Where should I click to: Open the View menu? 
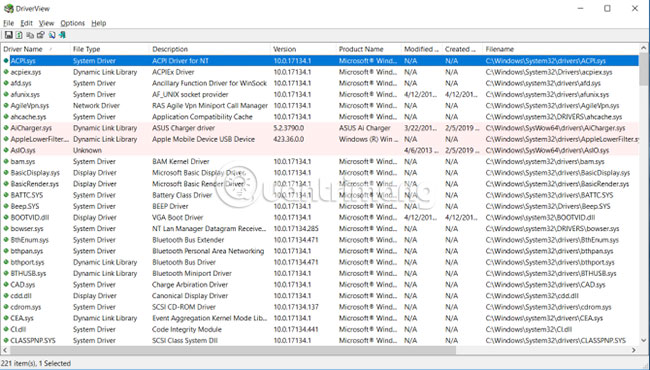(46, 23)
